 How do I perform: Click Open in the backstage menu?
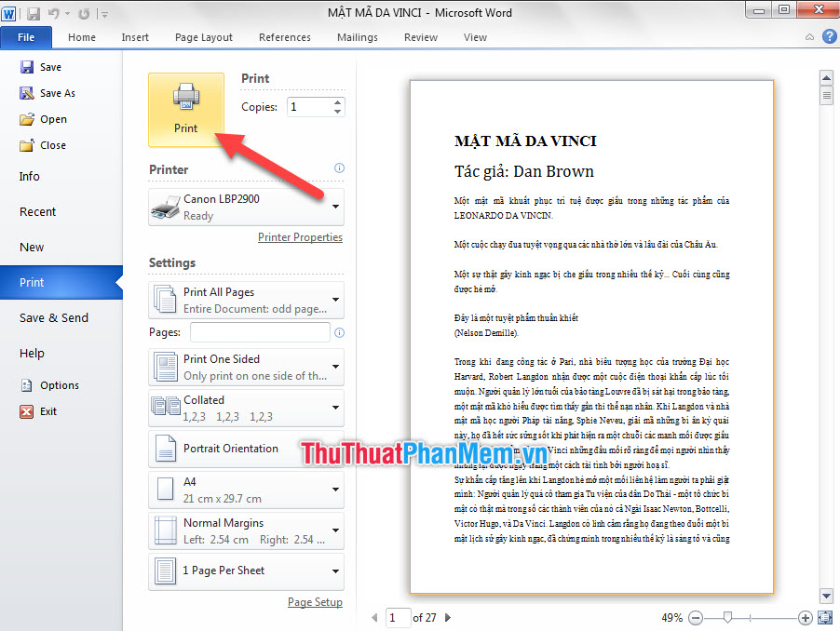44,119
